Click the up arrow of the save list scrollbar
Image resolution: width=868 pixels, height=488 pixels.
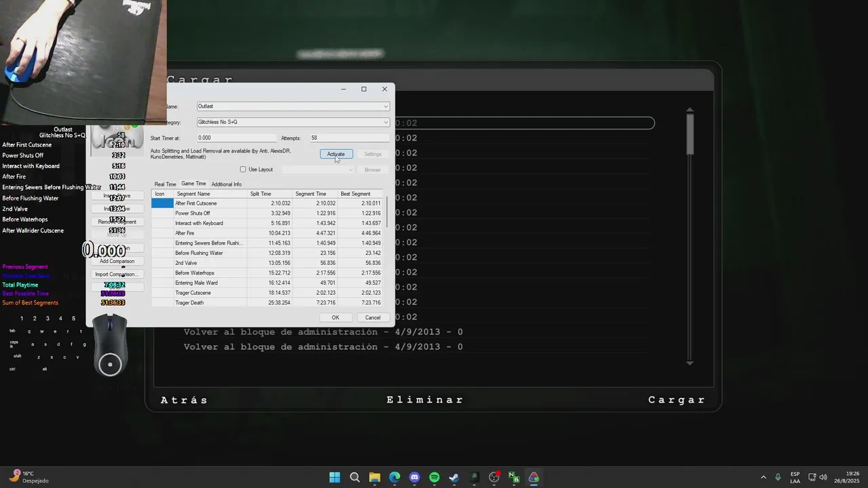tap(690, 110)
